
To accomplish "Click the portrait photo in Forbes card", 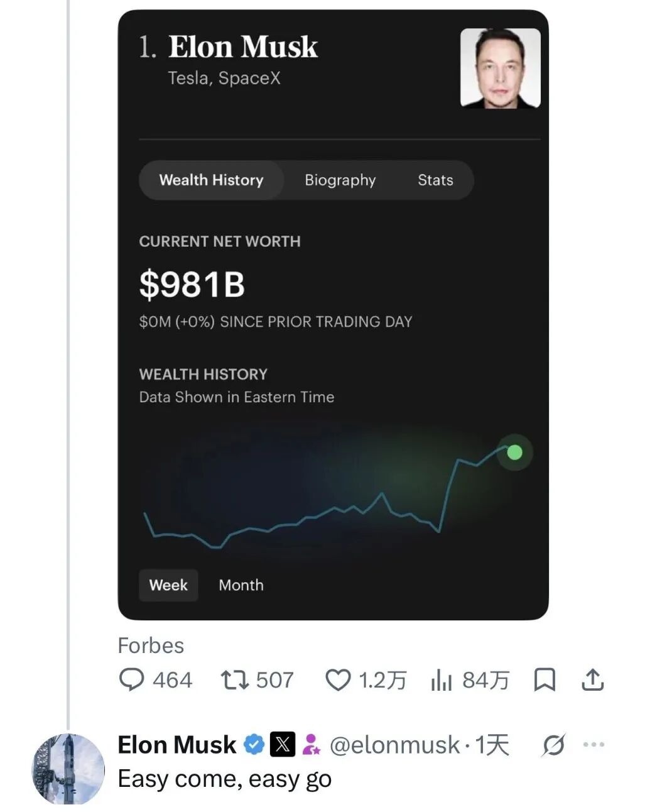I will click(x=500, y=69).
